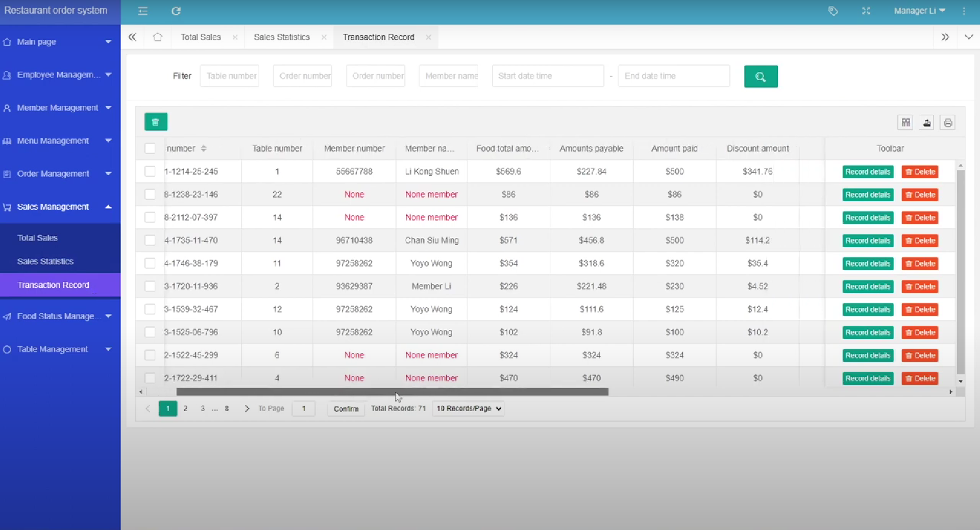Open the 10 Records/Page dropdown
Screen dimensions: 980x530
tap(468, 408)
